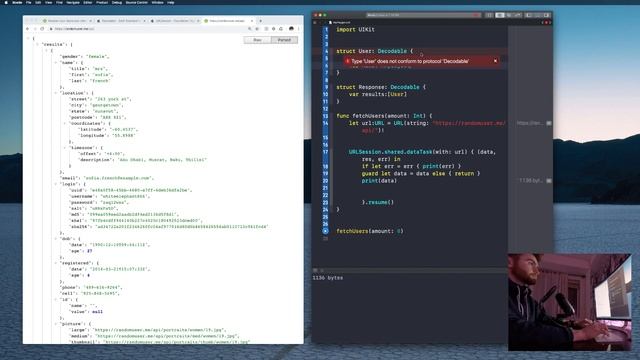Image resolution: width=640 pixels, height=360 pixels.
Task: Collapse the root JSON object
Action: tap(28, 38)
